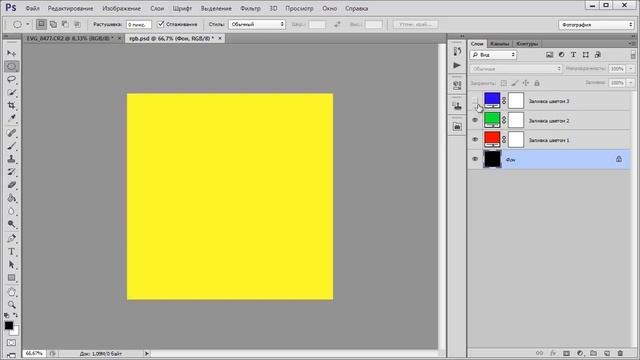The width and height of the screenshot is (640, 360).
Task: Open the Стиль style dropdown
Action: (x=257, y=24)
